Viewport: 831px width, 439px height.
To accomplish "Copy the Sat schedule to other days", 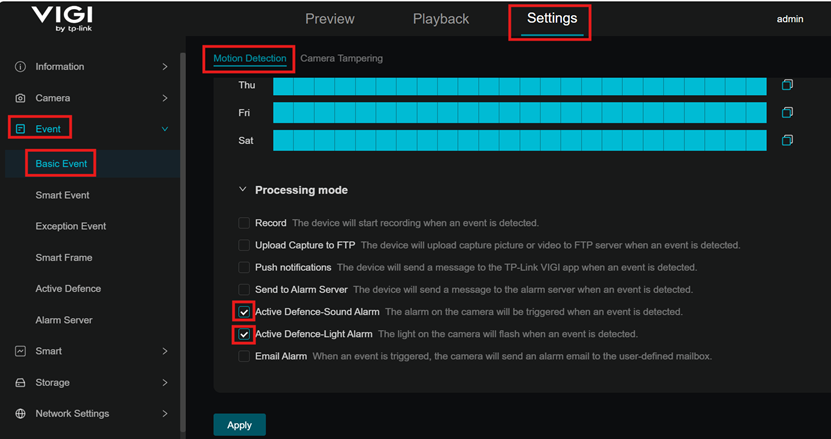I will click(787, 140).
